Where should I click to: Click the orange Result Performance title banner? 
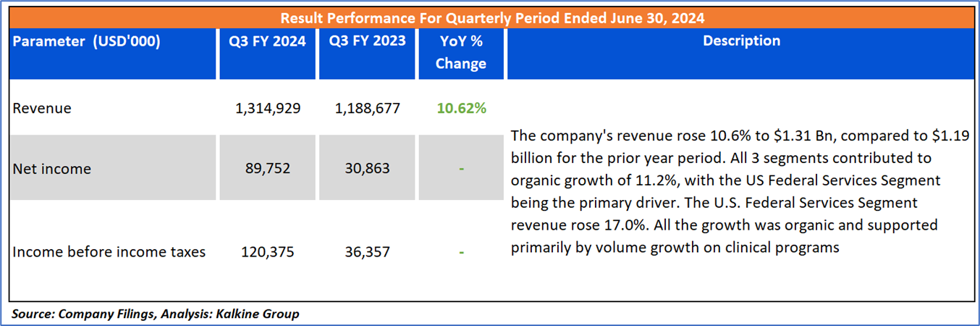click(492, 17)
